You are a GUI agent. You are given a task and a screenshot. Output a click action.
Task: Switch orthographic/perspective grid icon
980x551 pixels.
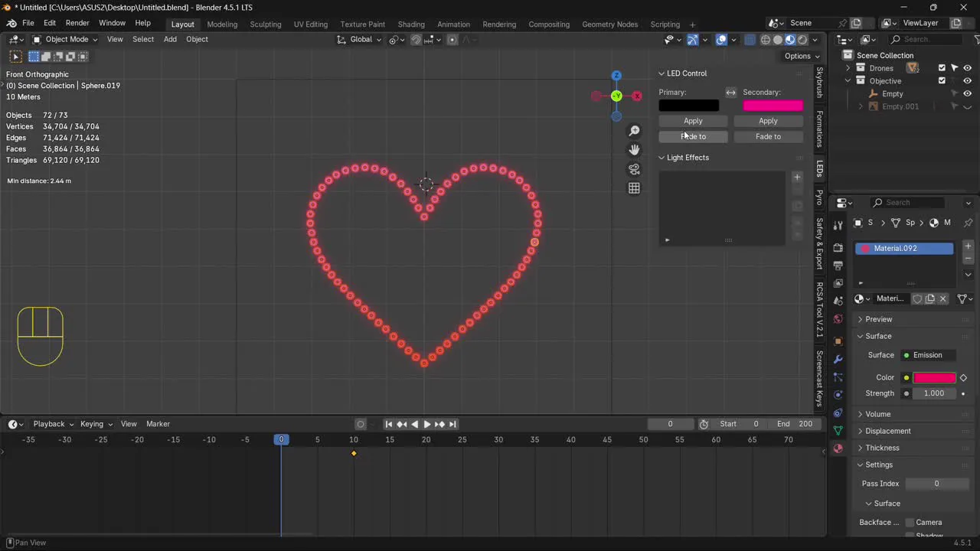point(634,188)
